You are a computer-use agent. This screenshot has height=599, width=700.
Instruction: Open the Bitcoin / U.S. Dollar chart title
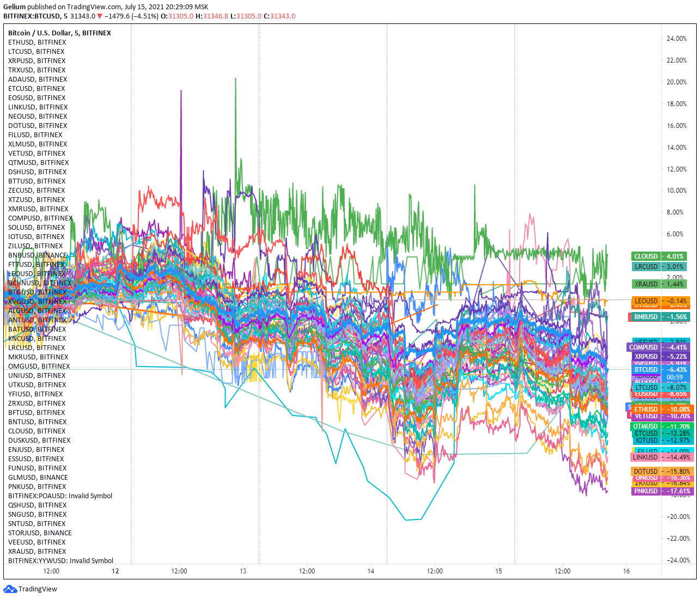(x=59, y=33)
